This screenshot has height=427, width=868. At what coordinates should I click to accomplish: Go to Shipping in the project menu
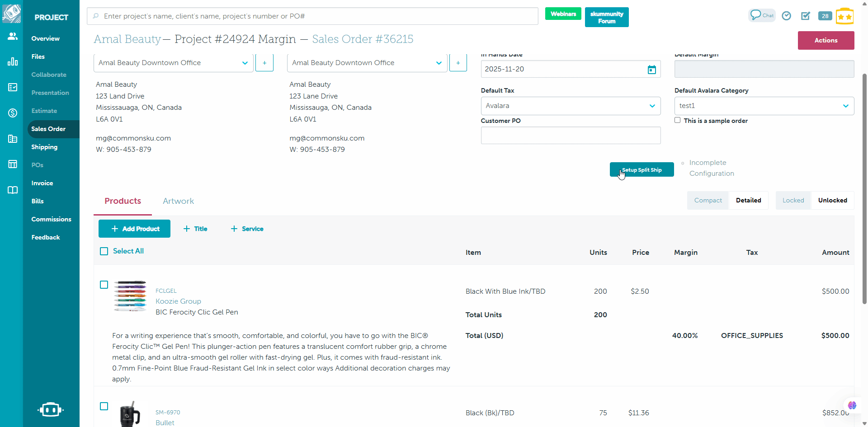click(44, 147)
